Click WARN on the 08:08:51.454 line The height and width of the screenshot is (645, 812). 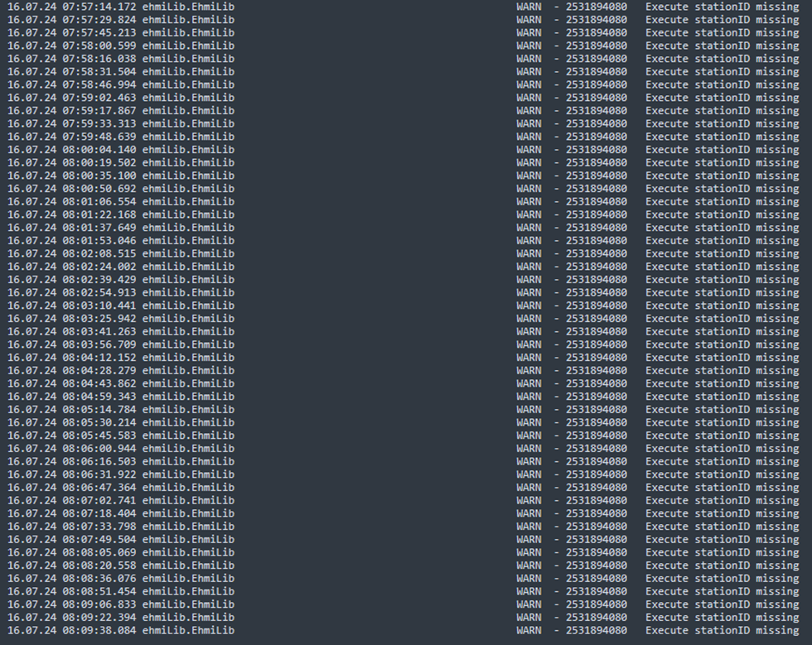[529, 592]
